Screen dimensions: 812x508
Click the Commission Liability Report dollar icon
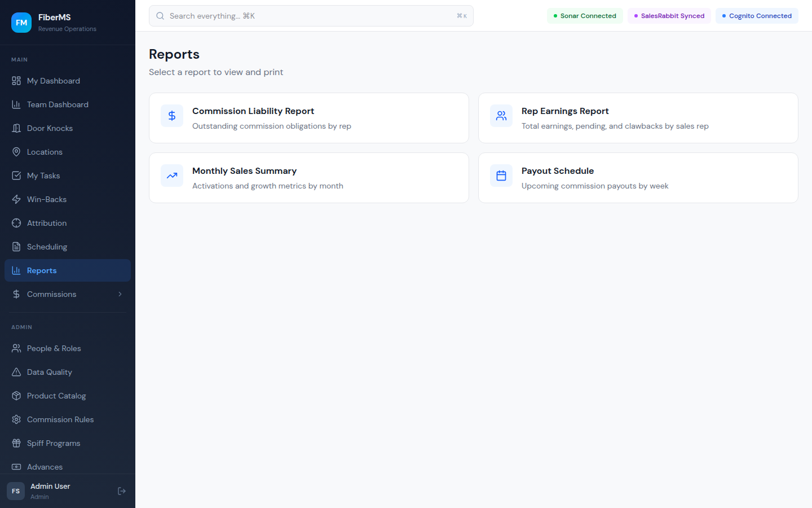pyautogui.click(x=172, y=116)
